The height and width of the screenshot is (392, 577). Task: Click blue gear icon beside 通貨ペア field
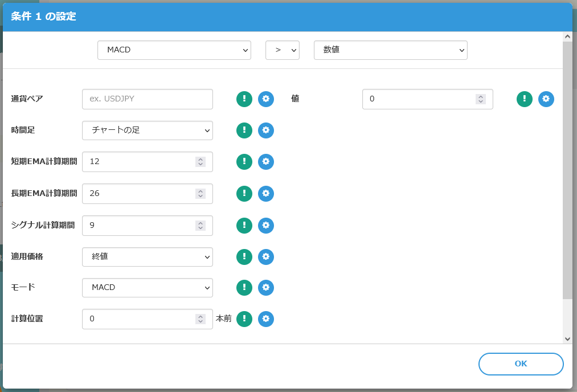(x=266, y=99)
